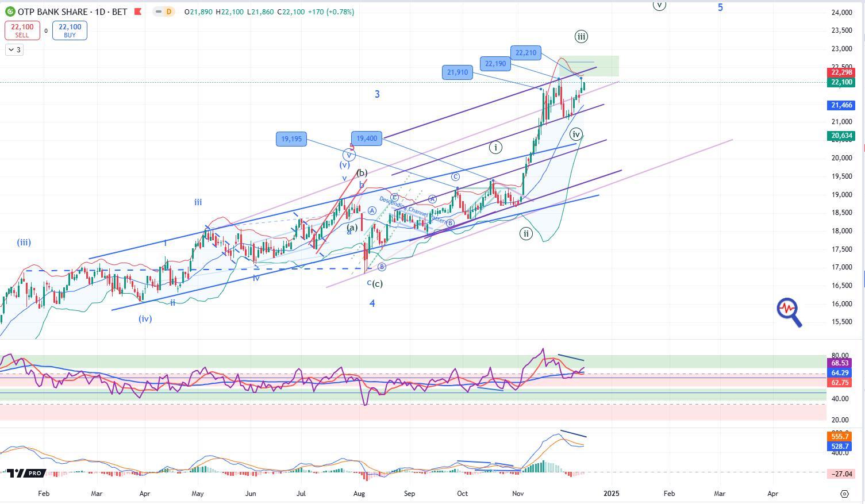Click the Aug label on time axis
This screenshot has height=504, width=865.
pos(359,493)
